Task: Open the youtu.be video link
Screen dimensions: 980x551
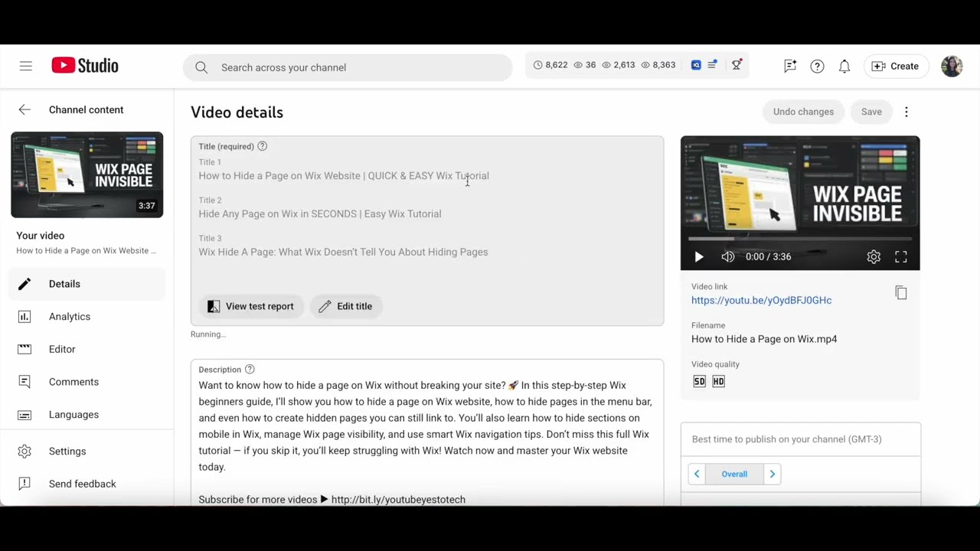Action: pos(761,301)
